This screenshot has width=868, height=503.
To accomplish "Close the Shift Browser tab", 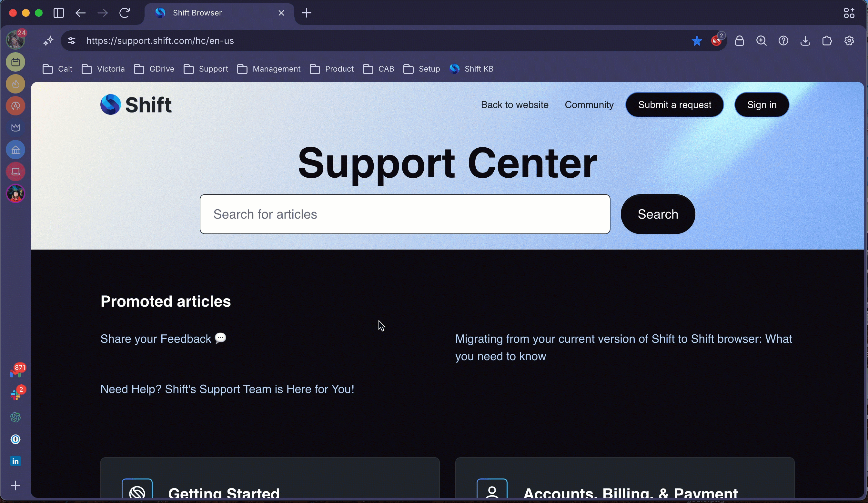I will (281, 13).
